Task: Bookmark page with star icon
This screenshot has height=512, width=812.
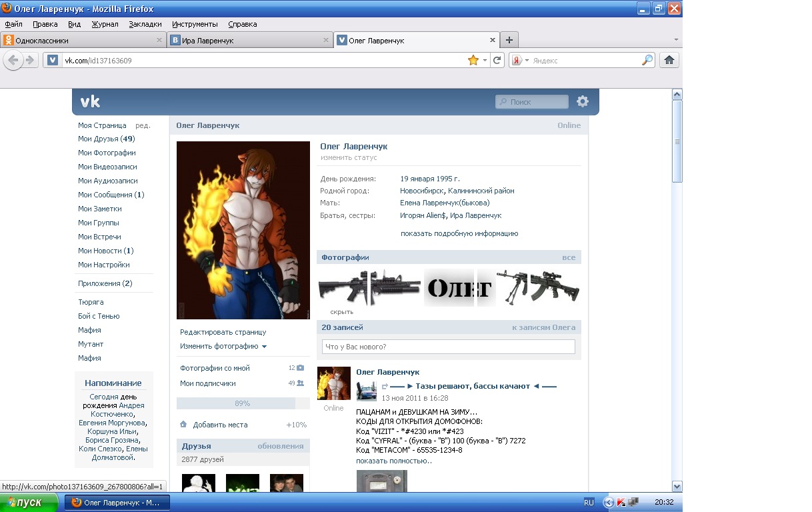Action: (x=473, y=60)
